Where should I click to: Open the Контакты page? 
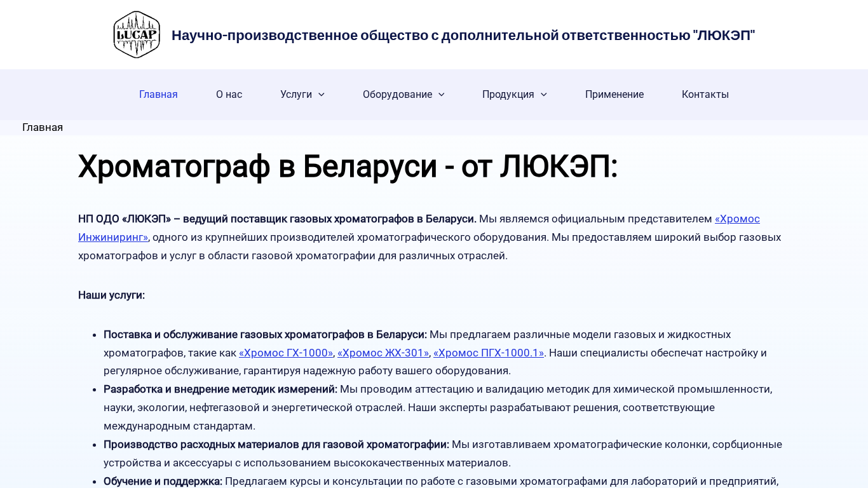coord(705,94)
